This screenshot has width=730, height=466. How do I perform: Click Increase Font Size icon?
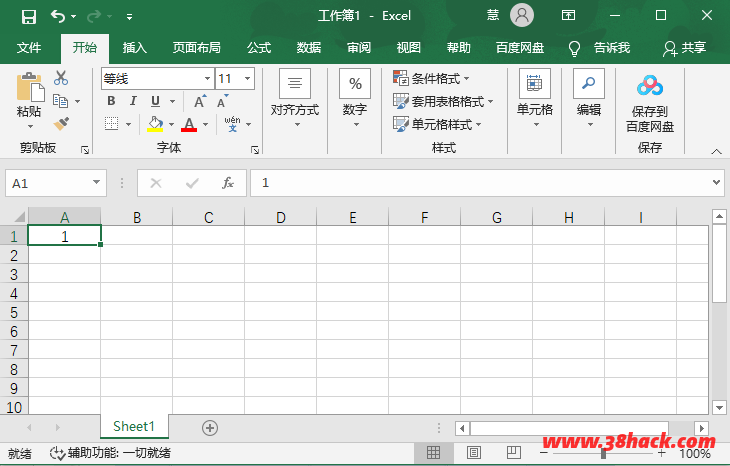pos(200,101)
